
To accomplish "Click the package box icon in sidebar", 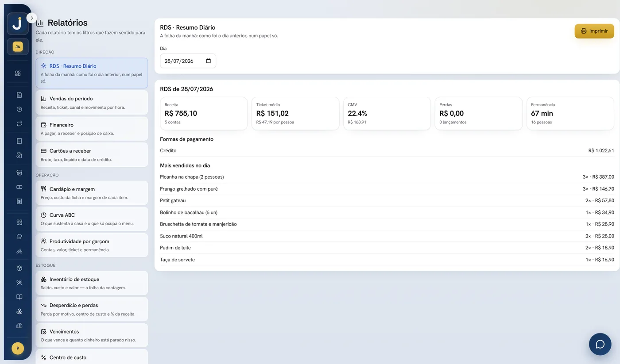I will pyautogui.click(x=19, y=268).
